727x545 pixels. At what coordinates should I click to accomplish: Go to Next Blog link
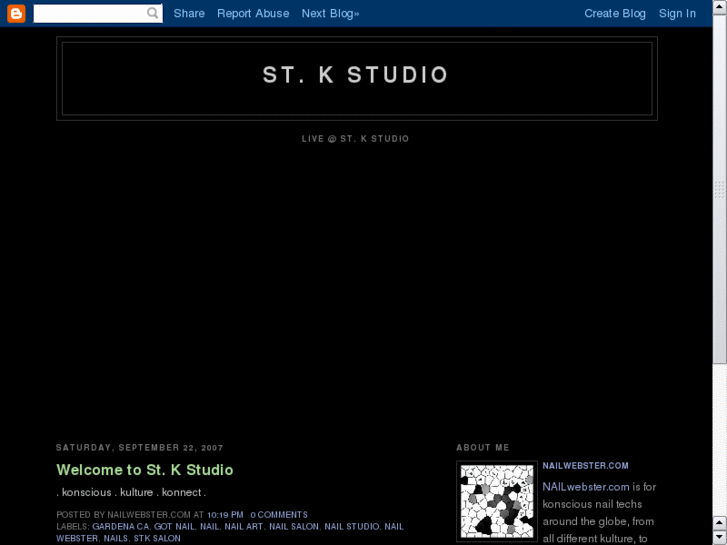330,13
